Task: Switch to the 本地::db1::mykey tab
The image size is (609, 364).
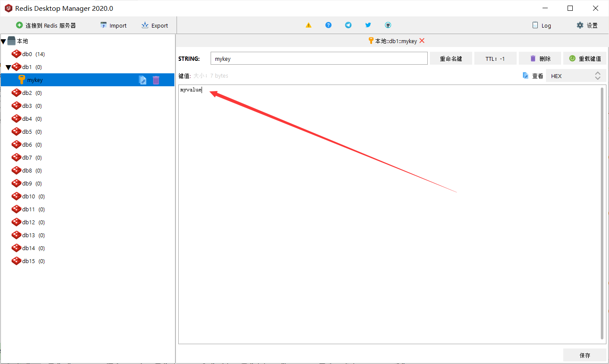Action: click(x=396, y=41)
